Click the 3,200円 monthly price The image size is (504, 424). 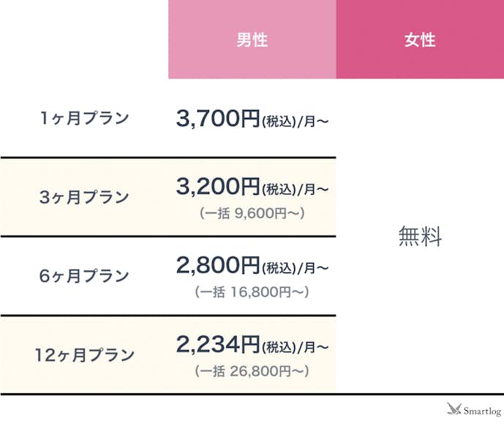point(218,187)
